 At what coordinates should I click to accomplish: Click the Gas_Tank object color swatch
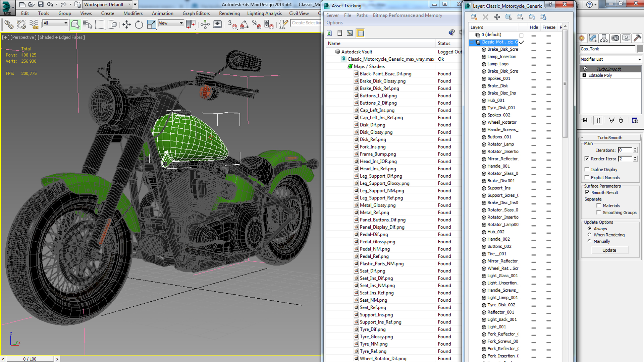click(x=640, y=49)
